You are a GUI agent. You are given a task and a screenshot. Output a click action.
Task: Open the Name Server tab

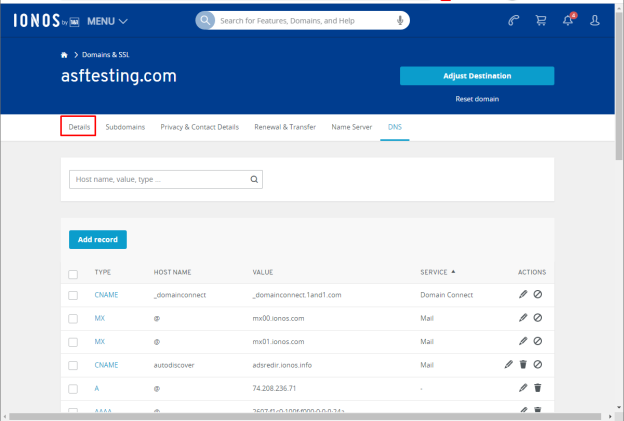pyautogui.click(x=352, y=127)
